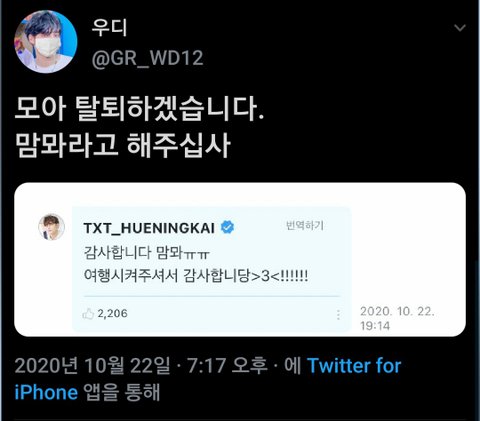
Task: Click the second tweet line 맘뫄라고 해주십사
Action: click(x=123, y=146)
